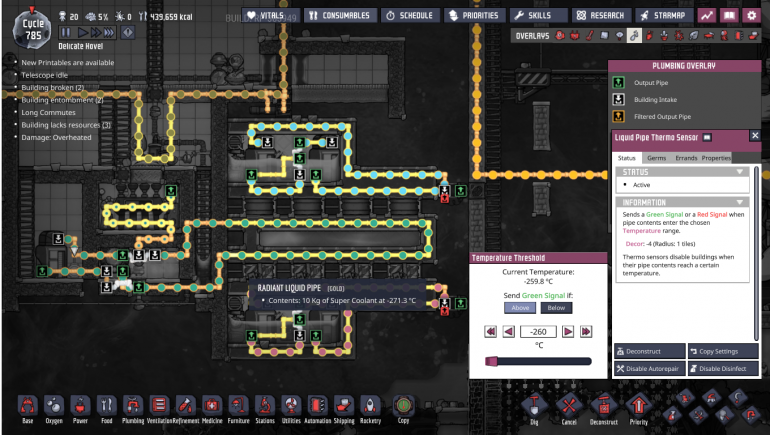This screenshot has height=435, width=770.
Task: Switch to the Properties tab
Action: coord(716,158)
